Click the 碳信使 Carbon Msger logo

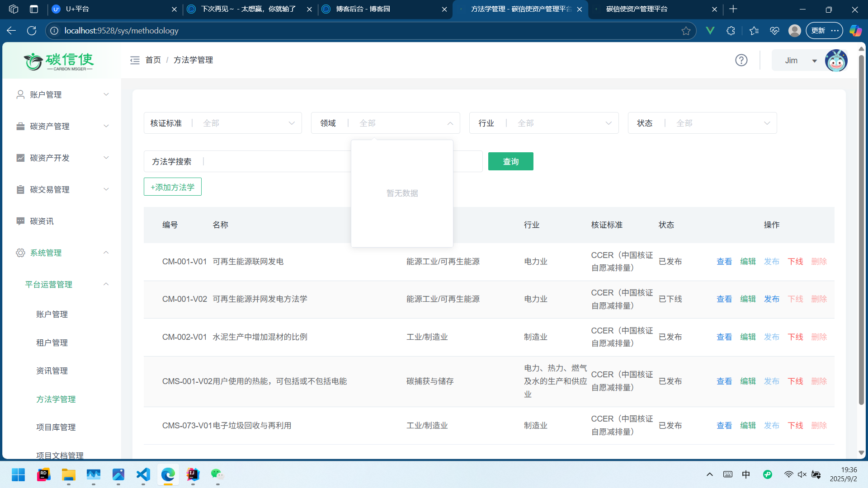(x=59, y=61)
